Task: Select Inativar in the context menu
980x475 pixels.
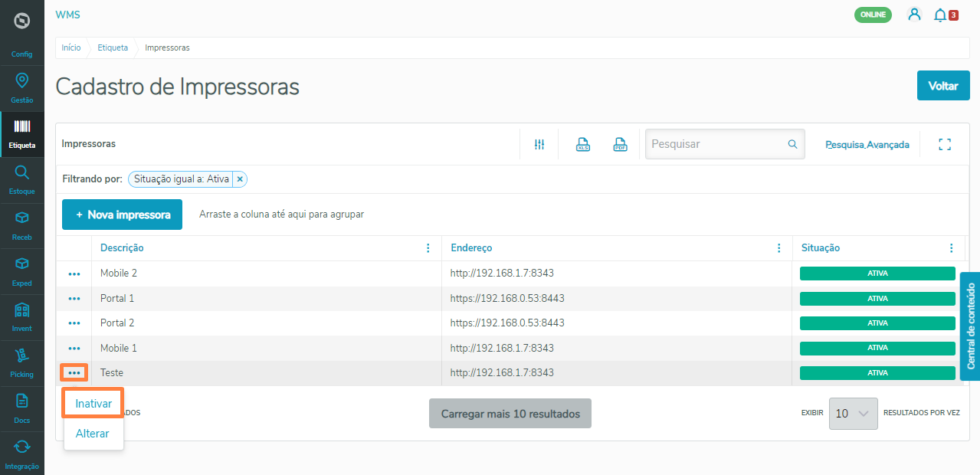Action: 92,402
